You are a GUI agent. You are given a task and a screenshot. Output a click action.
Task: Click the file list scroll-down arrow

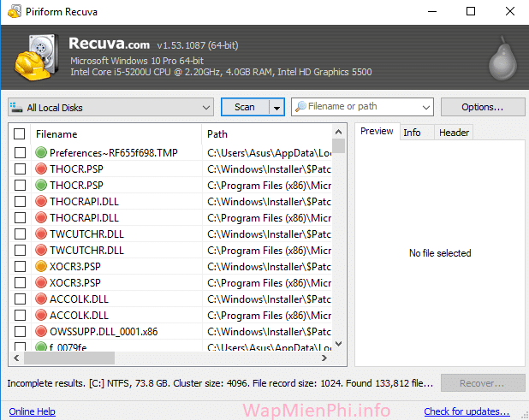tap(338, 344)
